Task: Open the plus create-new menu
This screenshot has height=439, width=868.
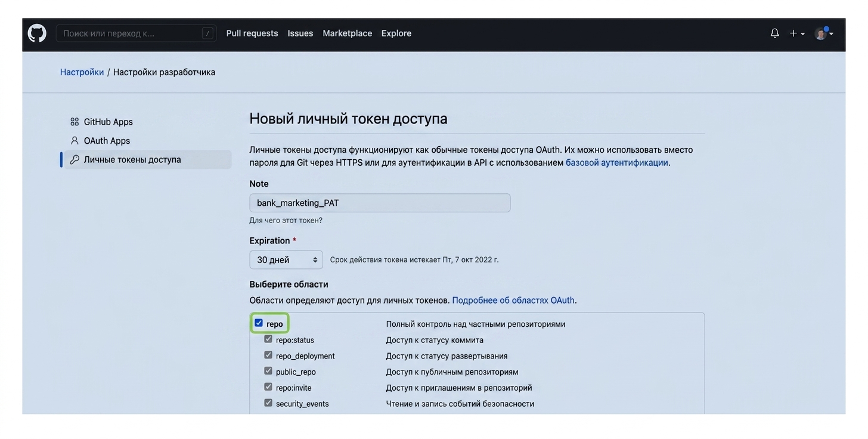Action: [x=797, y=33]
